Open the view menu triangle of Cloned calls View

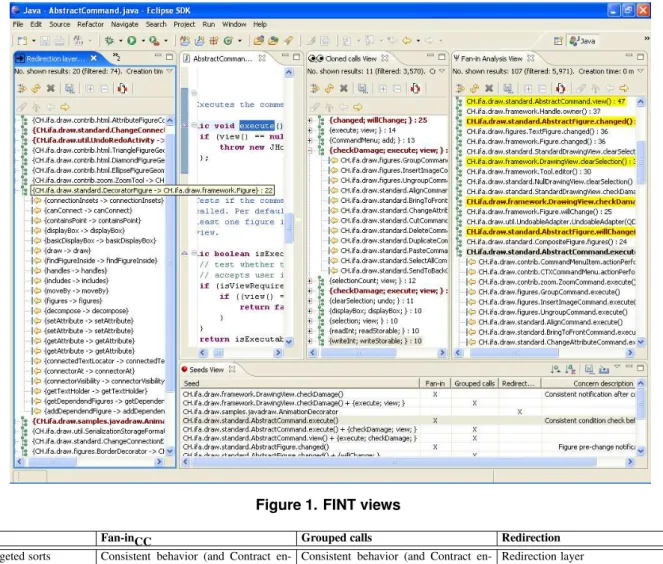442,71
